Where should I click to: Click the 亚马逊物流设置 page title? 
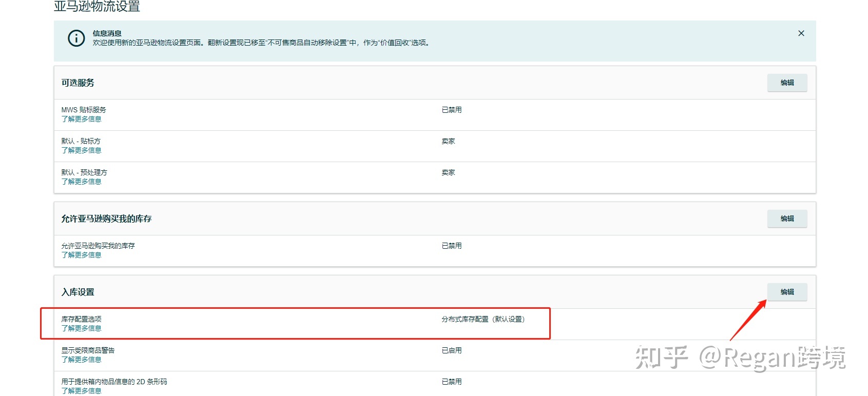pos(97,7)
